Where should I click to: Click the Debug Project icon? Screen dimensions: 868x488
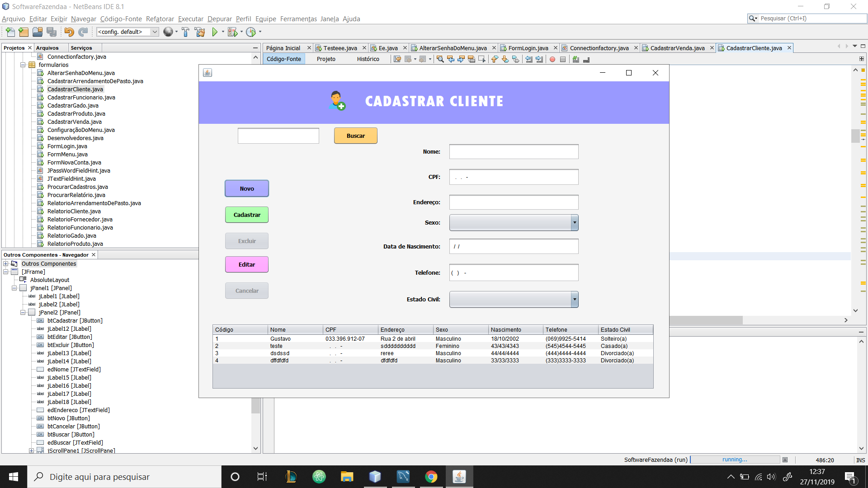[x=232, y=32]
